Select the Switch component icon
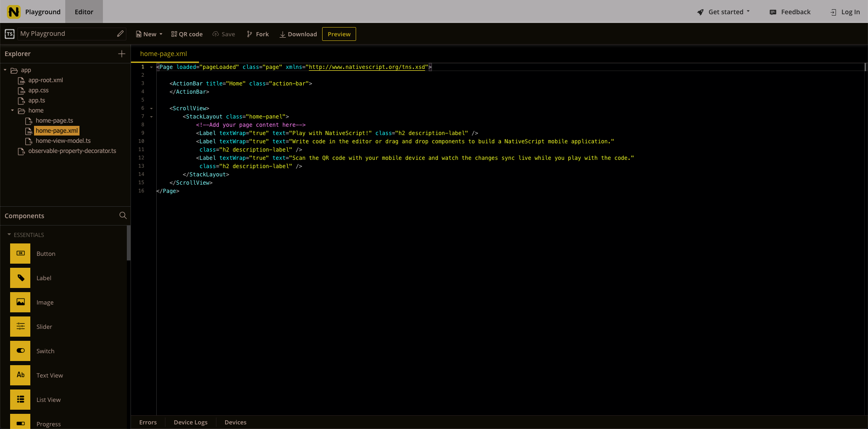The width and height of the screenshot is (868, 429). pos(20,351)
